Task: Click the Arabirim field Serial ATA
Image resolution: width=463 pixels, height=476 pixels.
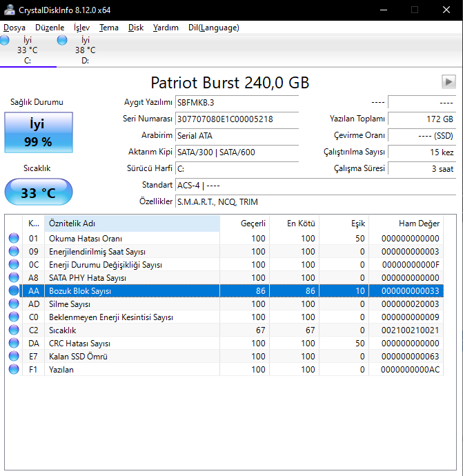Action: click(x=237, y=135)
